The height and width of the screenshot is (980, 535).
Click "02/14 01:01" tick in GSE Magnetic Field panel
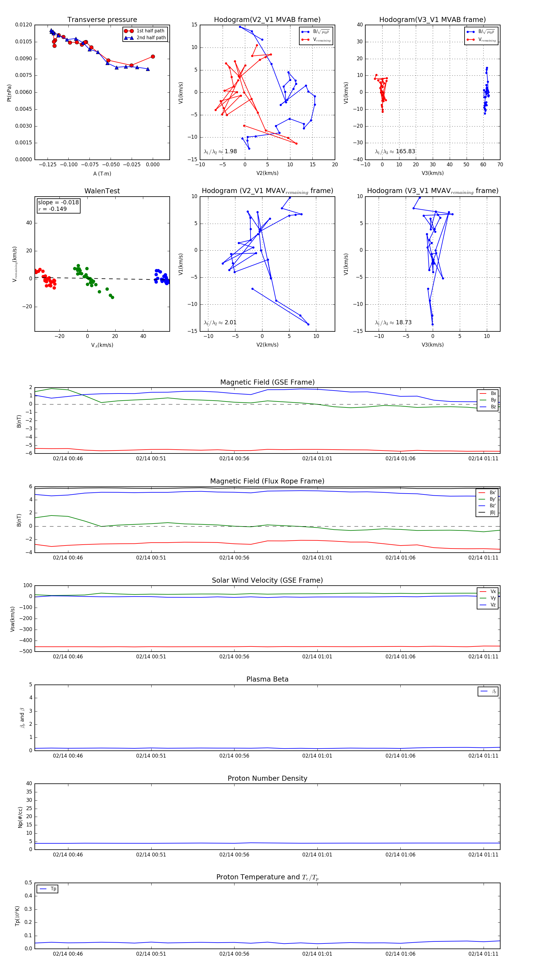(317, 459)
